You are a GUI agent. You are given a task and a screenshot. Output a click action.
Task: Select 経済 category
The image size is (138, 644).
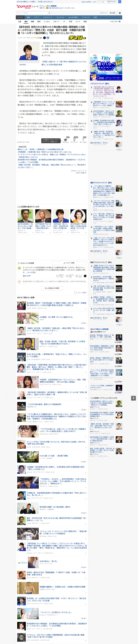click(x=39, y=21)
